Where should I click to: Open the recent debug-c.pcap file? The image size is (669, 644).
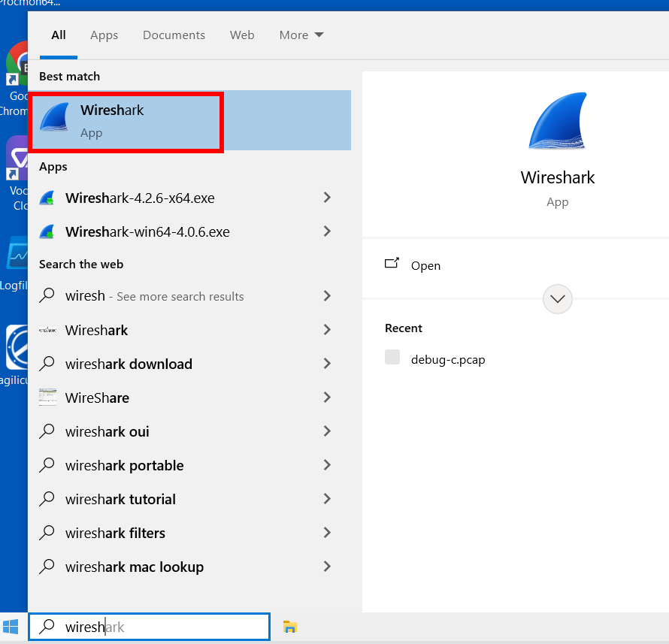click(x=448, y=359)
